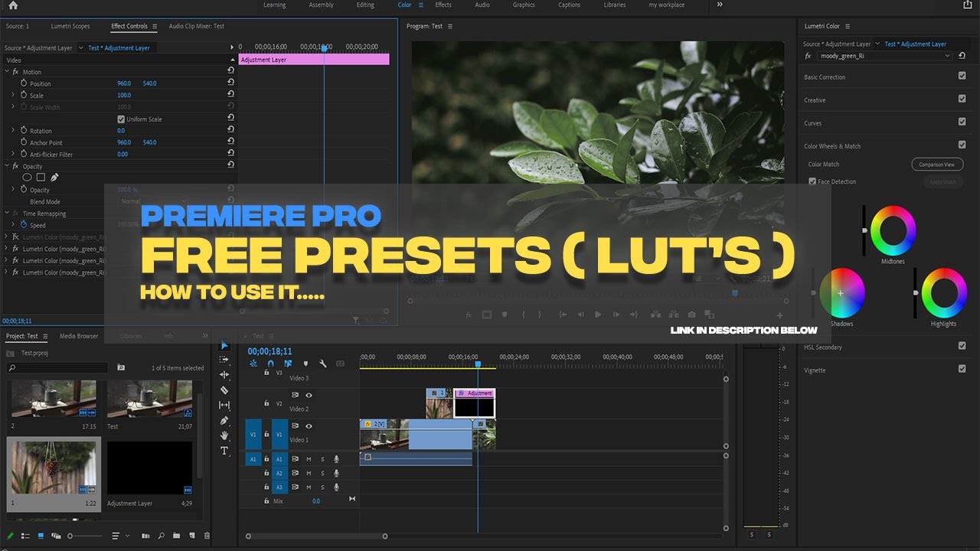This screenshot has height=551, width=980.
Task: Disable Color Wheels & Match checkbox
Action: point(962,145)
